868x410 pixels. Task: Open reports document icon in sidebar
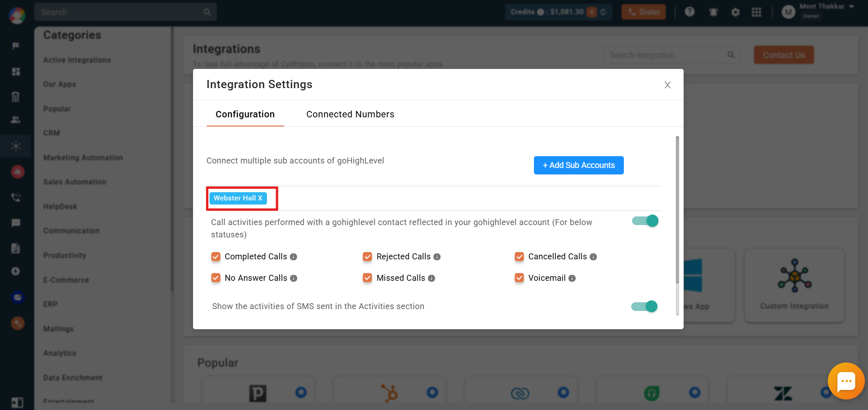pyautogui.click(x=16, y=248)
